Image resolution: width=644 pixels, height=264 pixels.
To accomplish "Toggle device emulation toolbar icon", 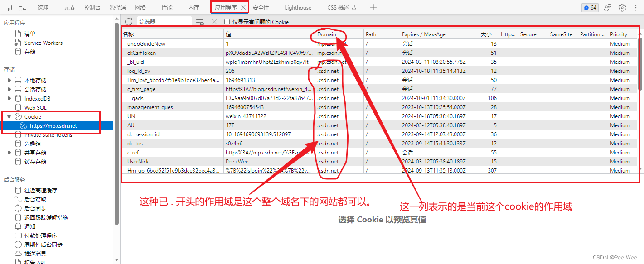I will tap(23, 8).
